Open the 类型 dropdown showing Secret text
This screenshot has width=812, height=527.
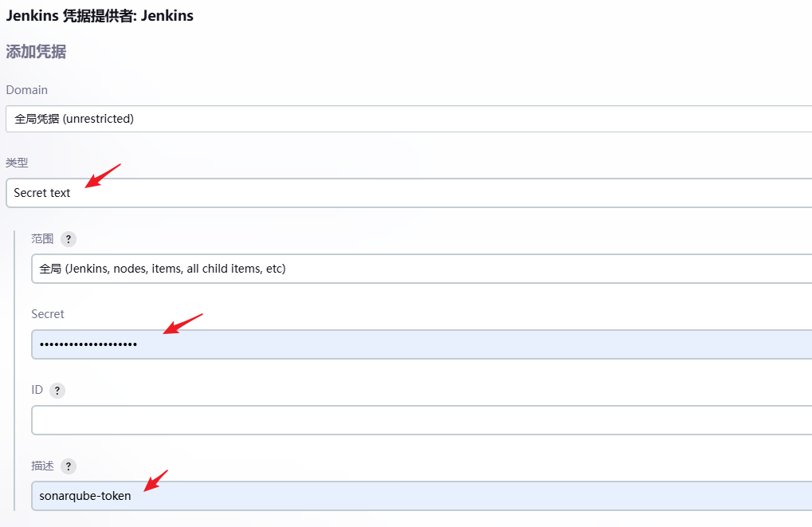(x=398, y=192)
